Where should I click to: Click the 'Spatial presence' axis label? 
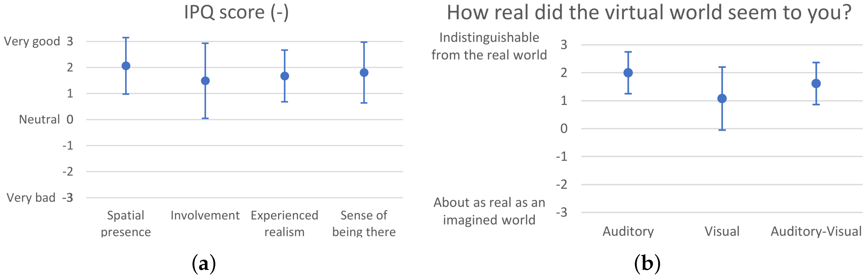[x=126, y=224]
